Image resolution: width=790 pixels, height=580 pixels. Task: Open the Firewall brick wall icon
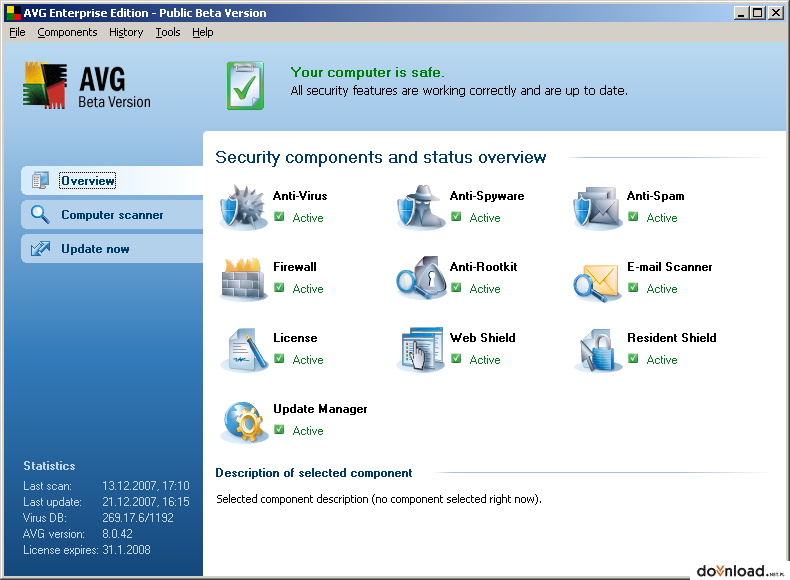click(243, 279)
